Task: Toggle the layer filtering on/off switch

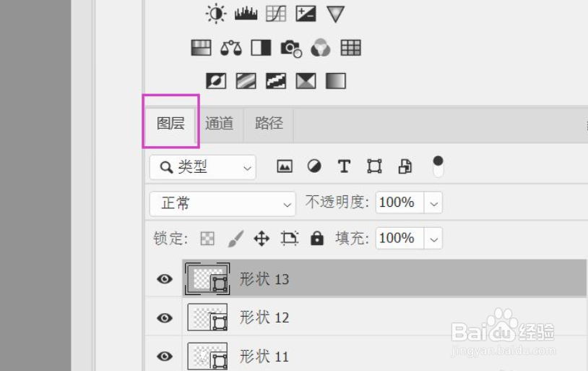Action: pyautogui.click(x=438, y=166)
